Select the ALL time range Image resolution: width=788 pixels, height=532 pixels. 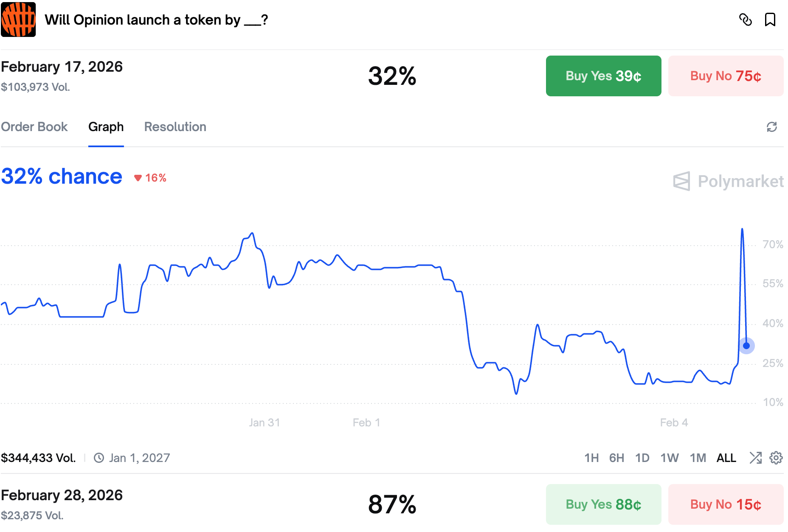point(726,458)
